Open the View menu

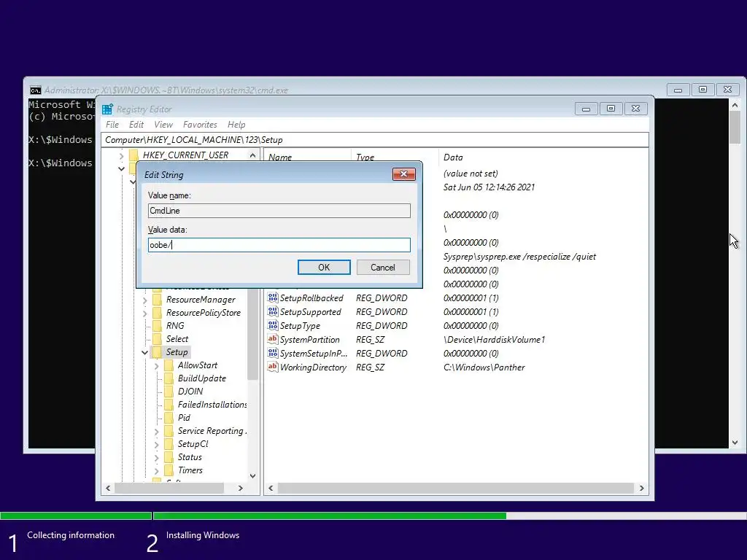(163, 124)
